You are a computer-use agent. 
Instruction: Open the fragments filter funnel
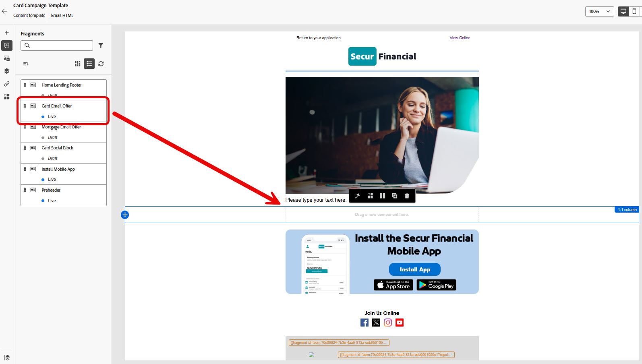[101, 45]
